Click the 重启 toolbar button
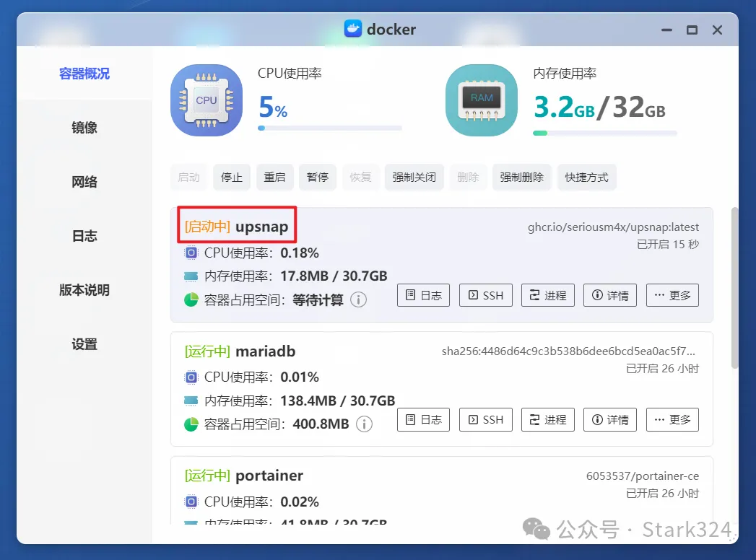The width and height of the screenshot is (756, 560). coord(274,178)
